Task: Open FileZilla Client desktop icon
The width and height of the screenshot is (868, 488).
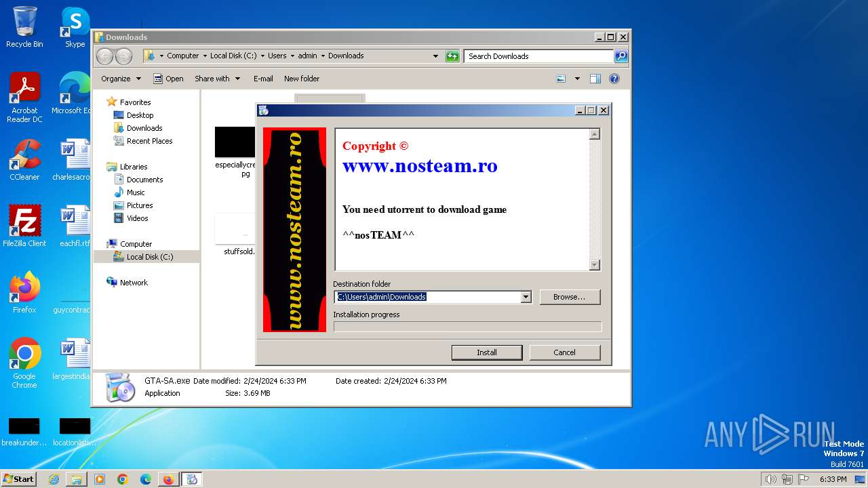Action: (24, 226)
